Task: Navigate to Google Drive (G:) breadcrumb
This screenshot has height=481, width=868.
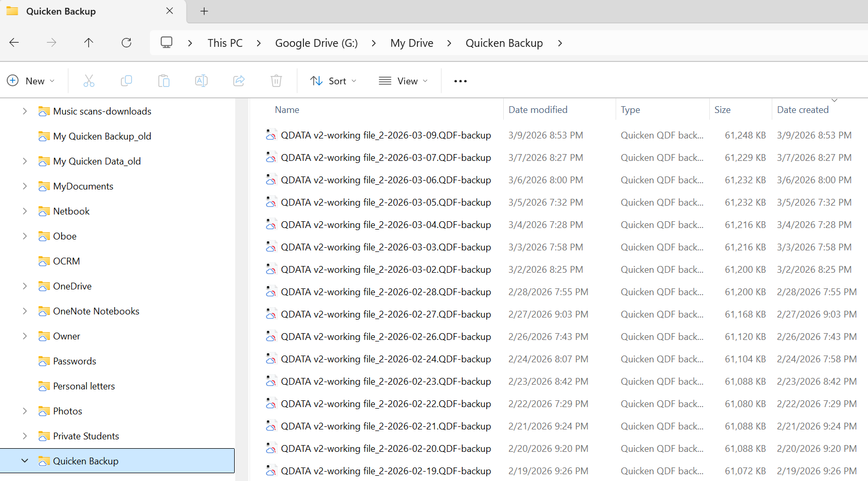Action: (x=316, y=43)
